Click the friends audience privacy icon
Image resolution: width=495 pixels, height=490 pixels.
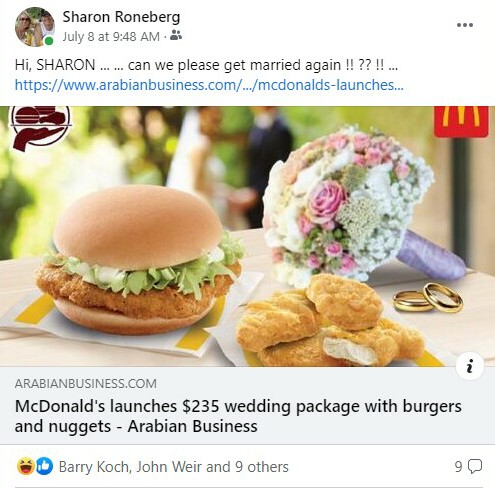(176, 35)
